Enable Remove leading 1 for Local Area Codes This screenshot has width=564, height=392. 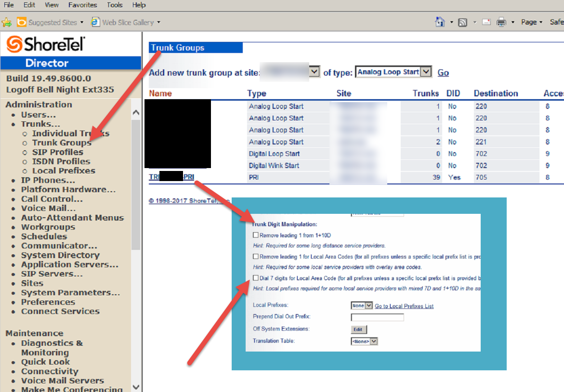pyautogui.click(x=256, y=256)
